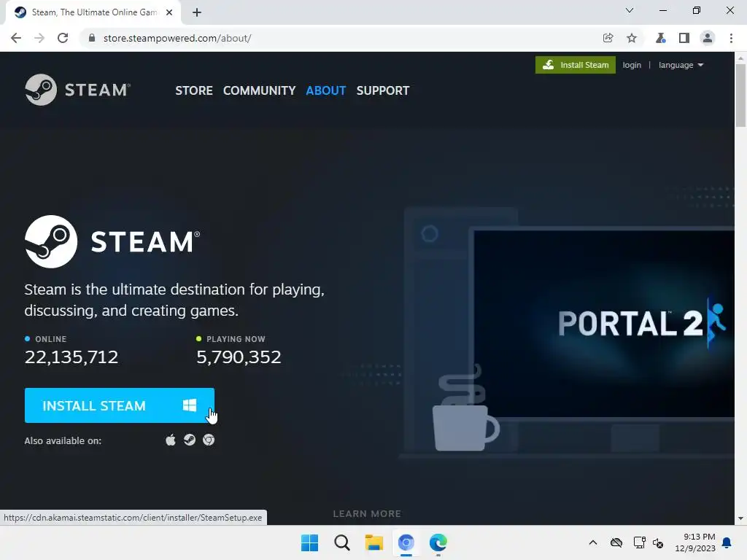Click the page vertical scrollbar thumb
747x560 pixels.
[740, 96]
